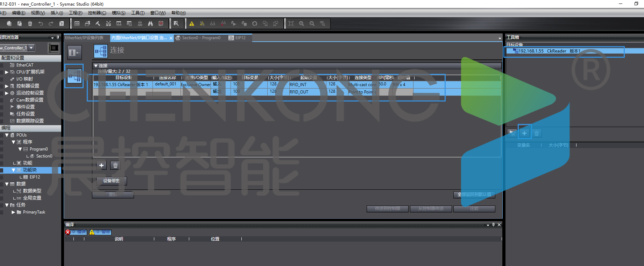Open the 3D view toolbar icon
This screenshot has height=266, width=644.
pos(77,23)
